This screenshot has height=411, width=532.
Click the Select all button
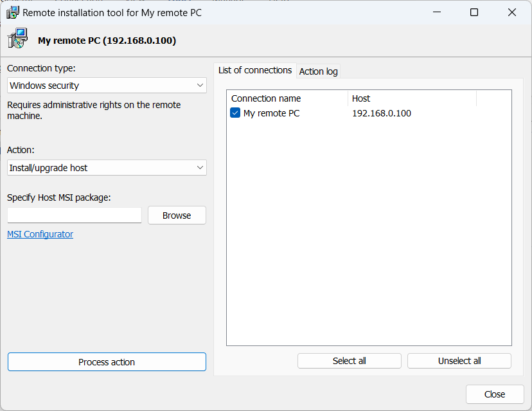[349, 361]
